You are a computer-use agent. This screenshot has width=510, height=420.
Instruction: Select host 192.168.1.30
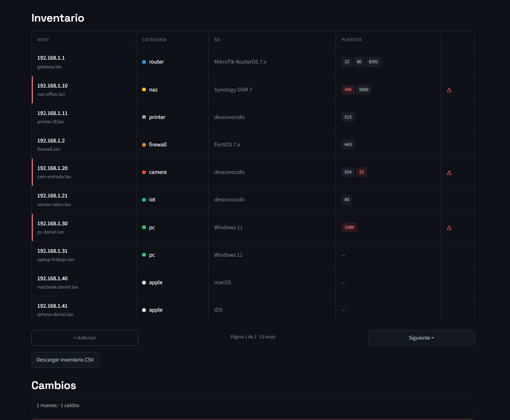pos(53,223)
